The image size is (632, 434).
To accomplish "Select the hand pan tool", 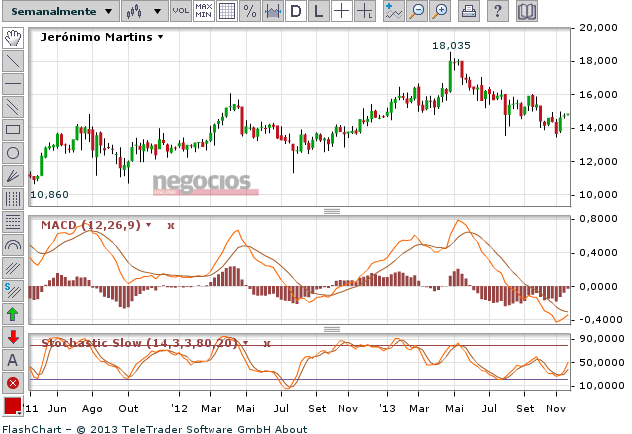I will pyautogui.click(x=13, y=38).
